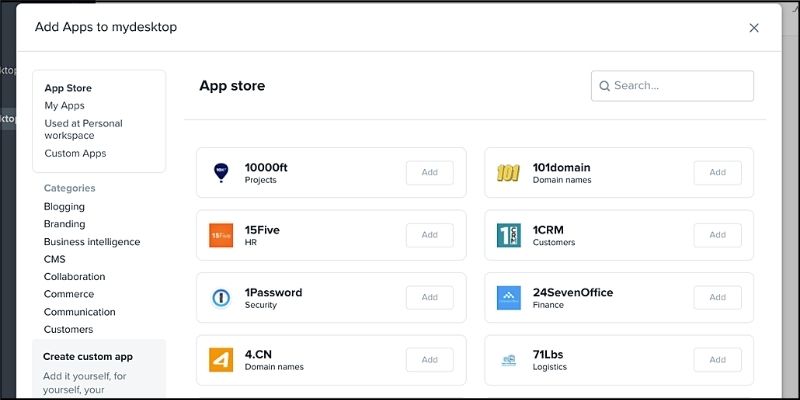The image size is (800, 400).
Task: Add the 10000ft app
Action: [430, 172]
